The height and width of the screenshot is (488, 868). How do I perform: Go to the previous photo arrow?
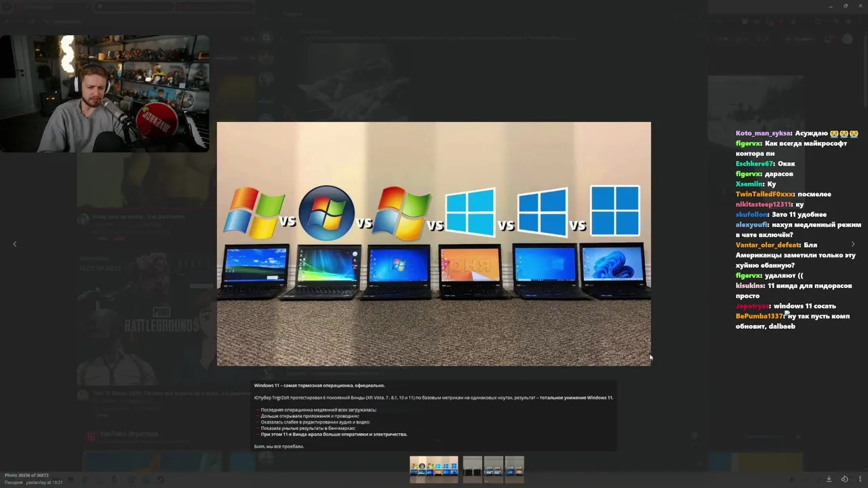(15, 244)
